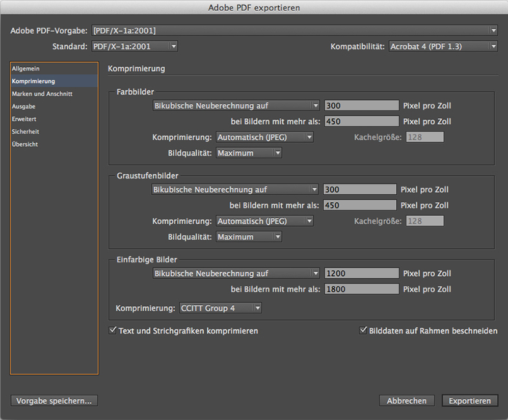Click Farbbilder 450 threshold field

[x=361, y=121]
